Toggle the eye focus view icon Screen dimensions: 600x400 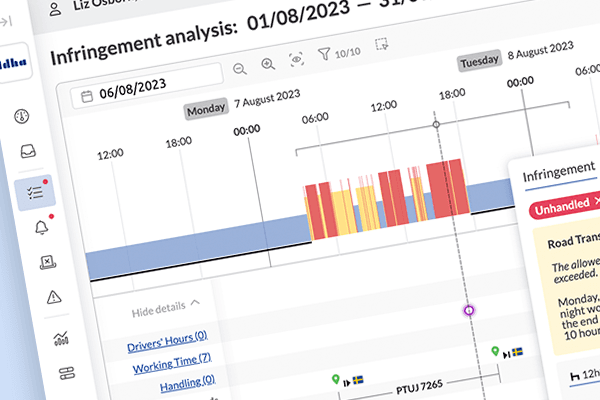297,60
